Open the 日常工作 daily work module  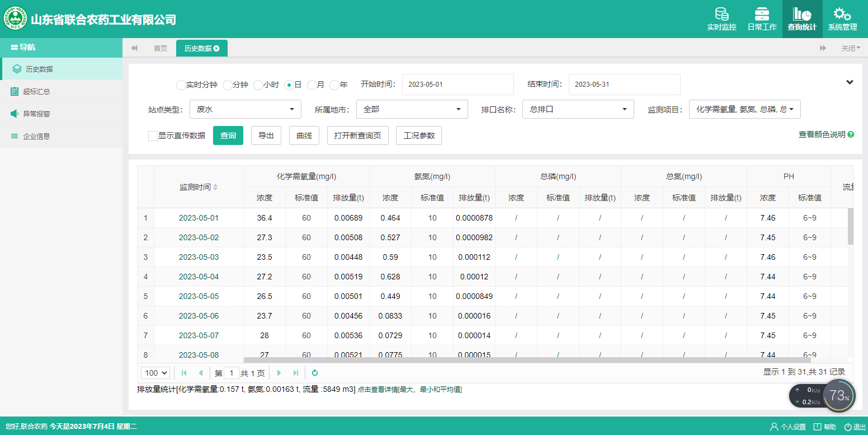coord(762,19)
